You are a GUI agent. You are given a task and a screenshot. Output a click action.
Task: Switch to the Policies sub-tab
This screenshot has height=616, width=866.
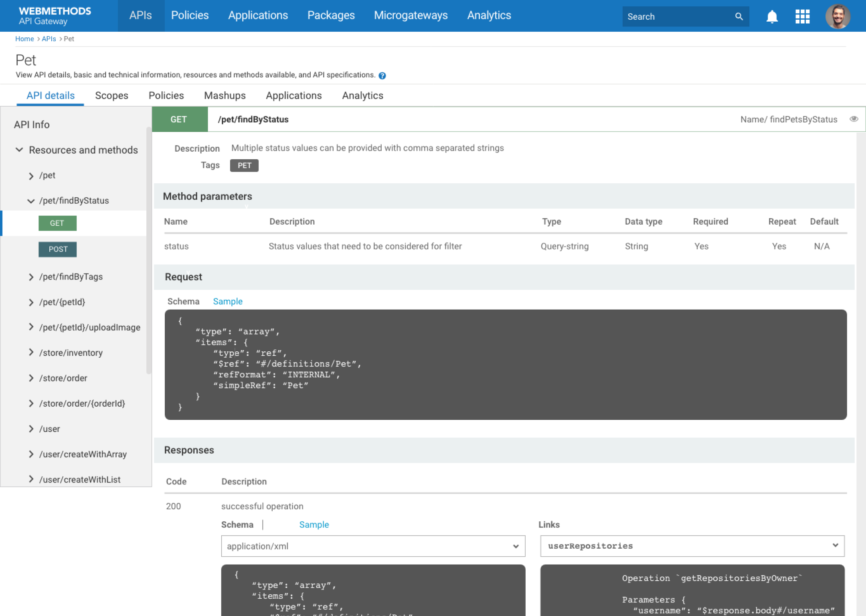166,95
